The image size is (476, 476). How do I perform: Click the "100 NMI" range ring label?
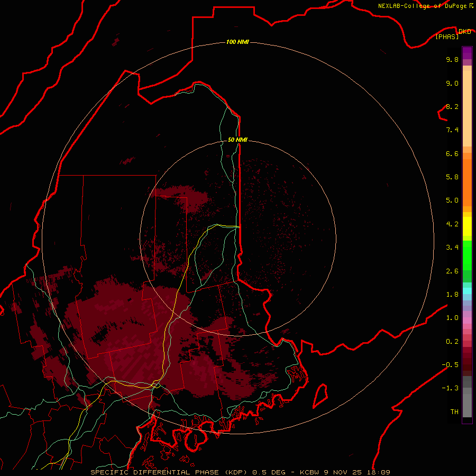(237, 42)
